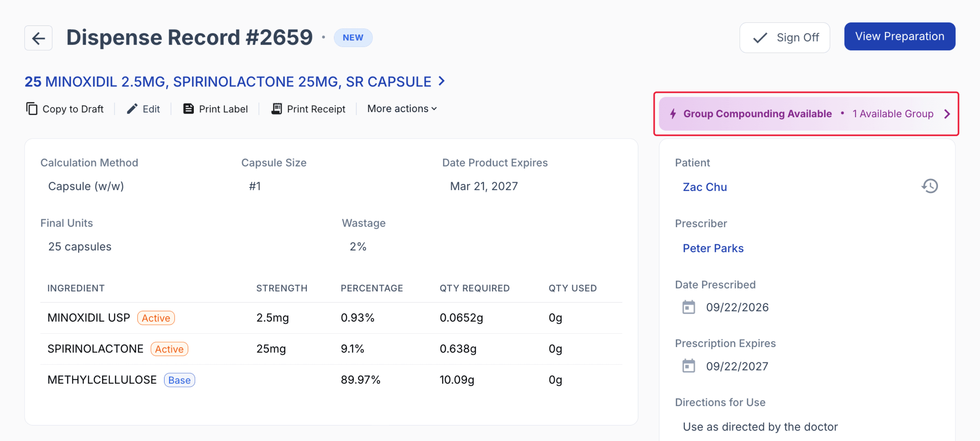980x441 pixels.
Task: Click the Mar 21, 2027 expiry date
Action: pyautogui.click(x=484, y=186)
